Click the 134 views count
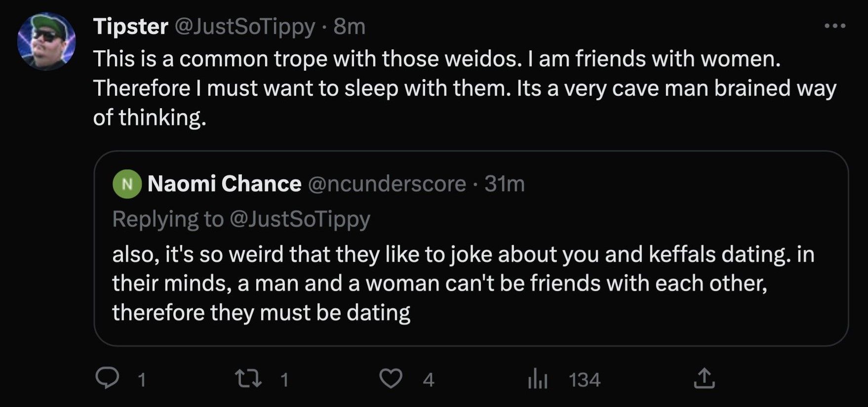The image size is (868, 407). point(585,380)
